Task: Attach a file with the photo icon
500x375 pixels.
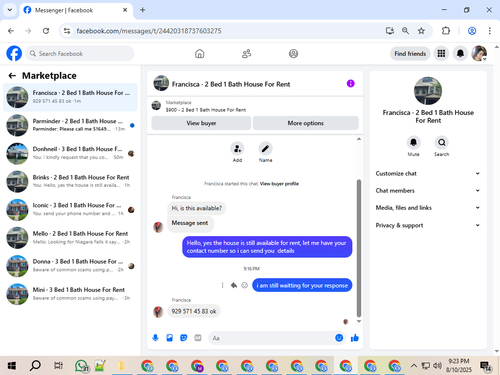Action: pos(170,338)
